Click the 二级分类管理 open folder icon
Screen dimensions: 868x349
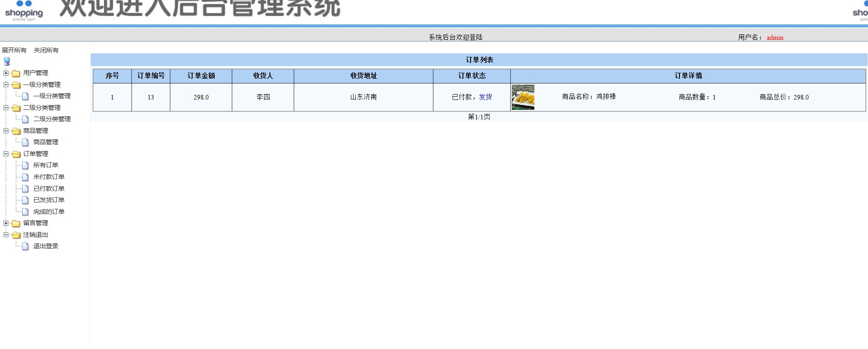click(16, 108)
